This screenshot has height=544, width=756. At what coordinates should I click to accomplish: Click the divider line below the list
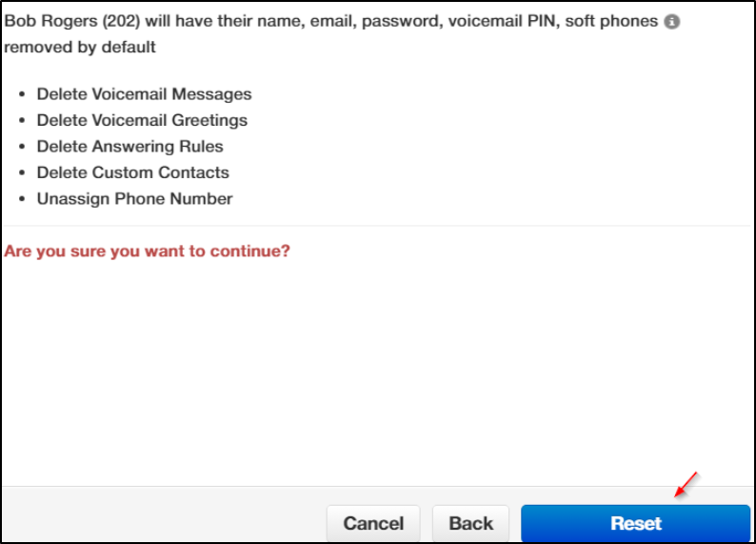point(378,226)
